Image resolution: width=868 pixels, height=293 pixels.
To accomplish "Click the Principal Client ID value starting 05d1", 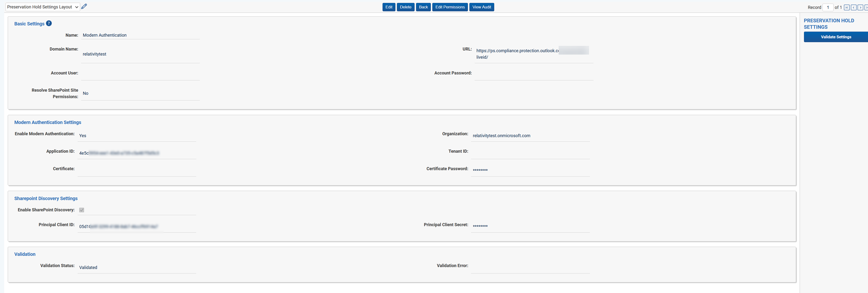I will 119,227.
